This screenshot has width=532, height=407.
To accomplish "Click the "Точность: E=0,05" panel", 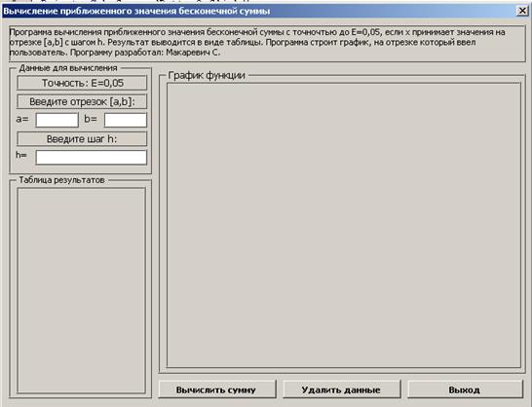I will tap(82, 83).
